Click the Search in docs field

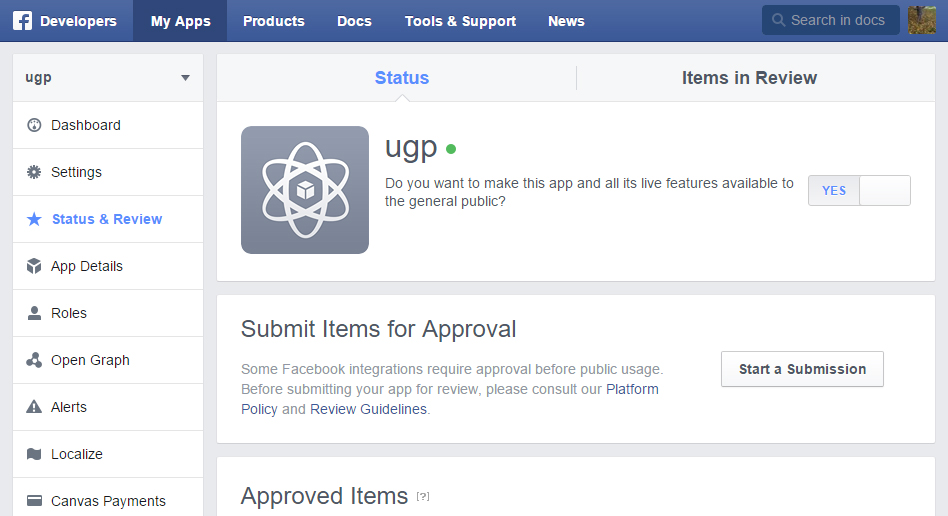(x=835, y=20)
